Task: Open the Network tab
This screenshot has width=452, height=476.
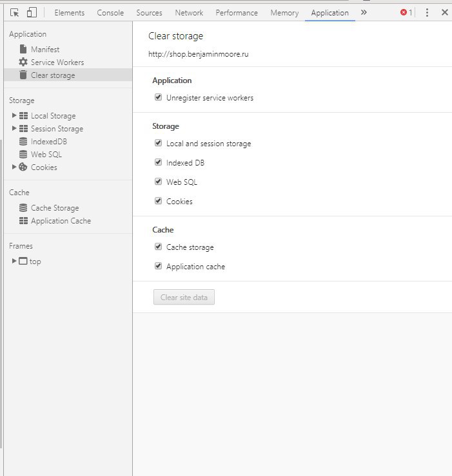Action: (189, 13)
